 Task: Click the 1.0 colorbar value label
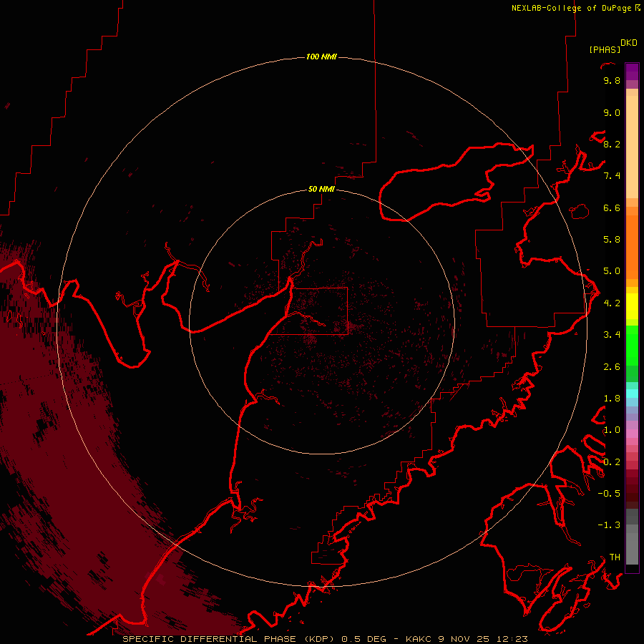click(612, 430)
